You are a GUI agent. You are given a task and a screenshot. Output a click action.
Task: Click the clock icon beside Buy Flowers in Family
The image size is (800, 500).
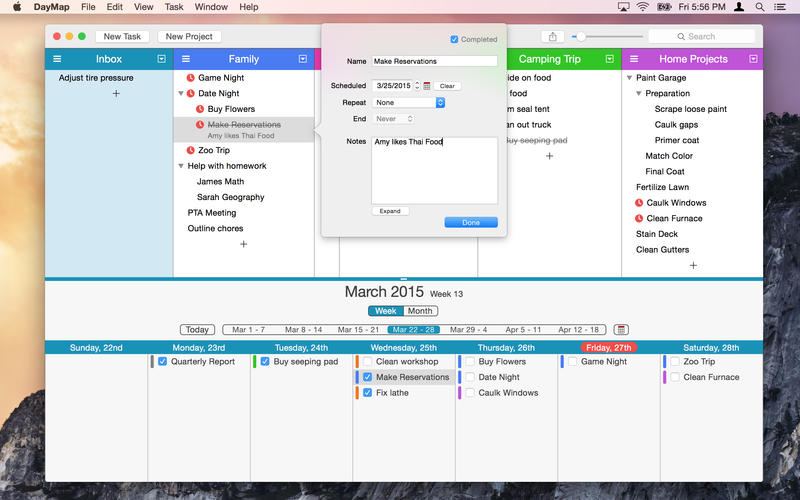[200, 109]
